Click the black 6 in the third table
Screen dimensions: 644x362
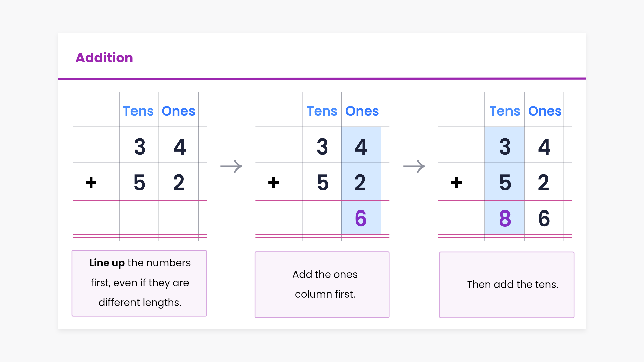(x=544, y=218)
